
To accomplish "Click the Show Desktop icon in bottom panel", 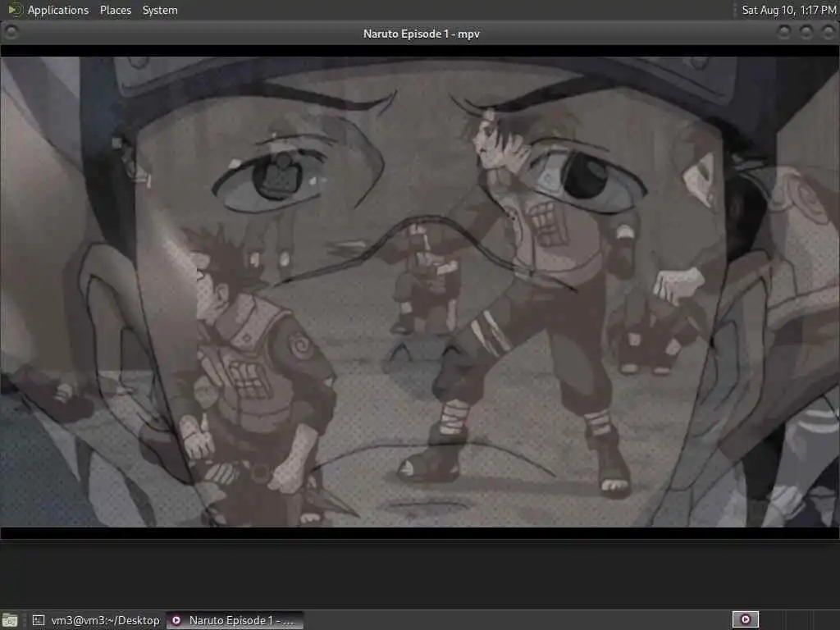I will 10,620.
